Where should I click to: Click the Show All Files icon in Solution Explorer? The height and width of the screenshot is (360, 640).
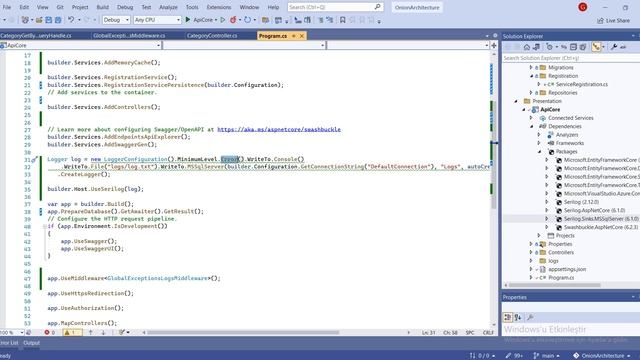583,47
